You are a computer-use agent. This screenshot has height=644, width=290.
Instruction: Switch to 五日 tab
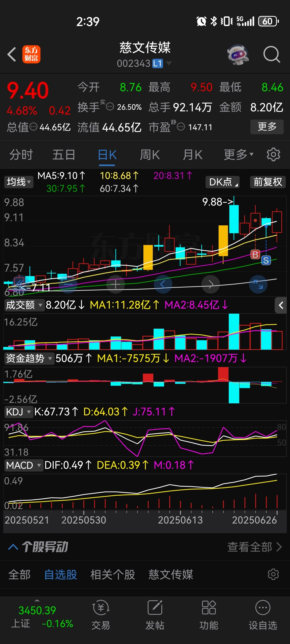64,155
